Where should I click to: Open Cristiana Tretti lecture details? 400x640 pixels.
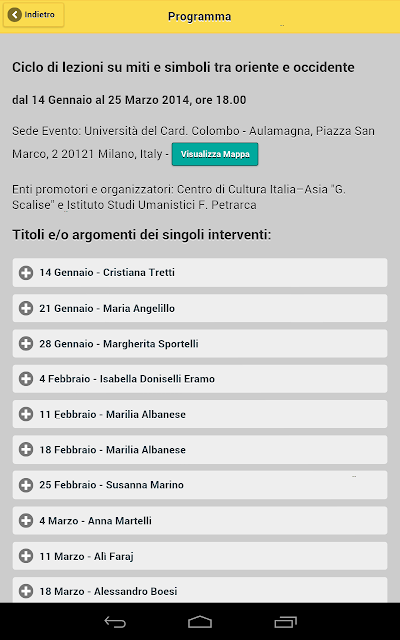click(200, 272)
